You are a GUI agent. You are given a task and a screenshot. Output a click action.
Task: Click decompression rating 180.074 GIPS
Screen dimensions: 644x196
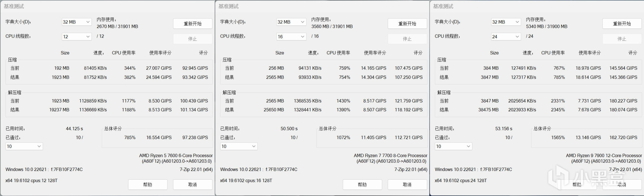623,110
